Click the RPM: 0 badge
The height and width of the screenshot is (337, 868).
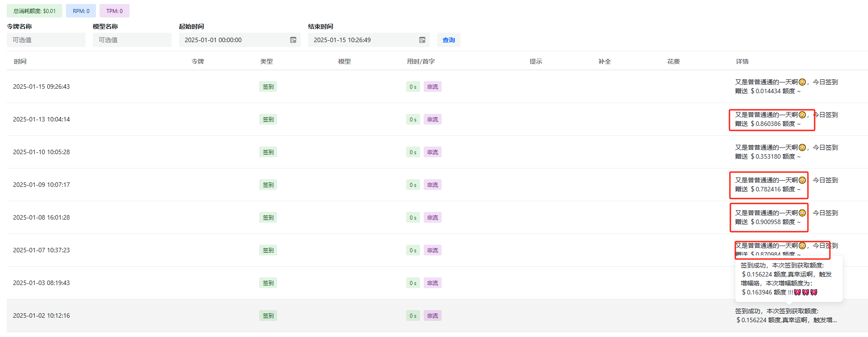[81, 11]
